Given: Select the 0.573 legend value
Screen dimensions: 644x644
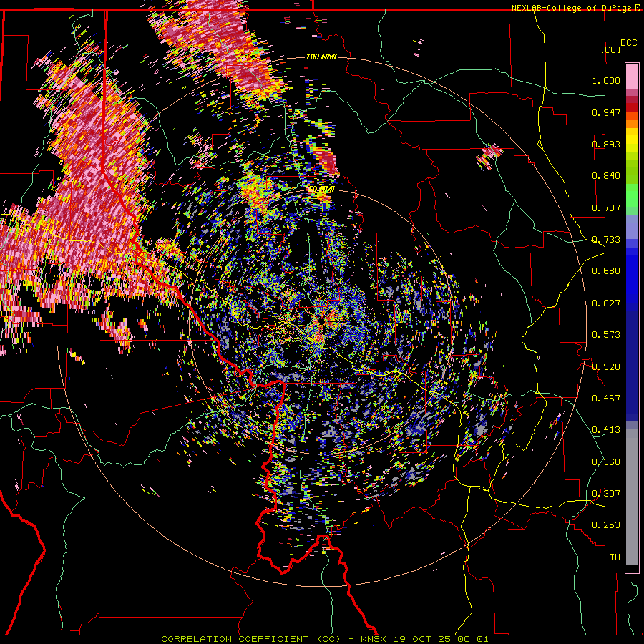Looking at the screenshot, I should coord(606,335).
